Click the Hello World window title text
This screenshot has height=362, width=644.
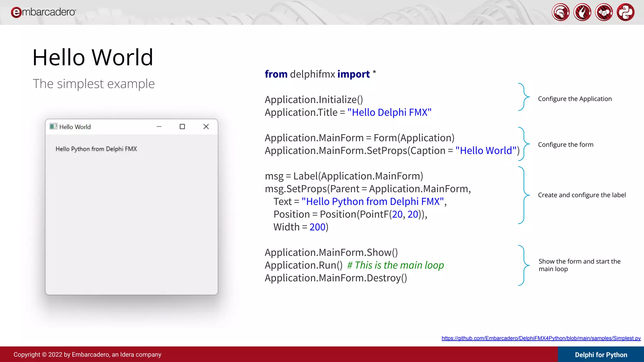coord(75,127)
